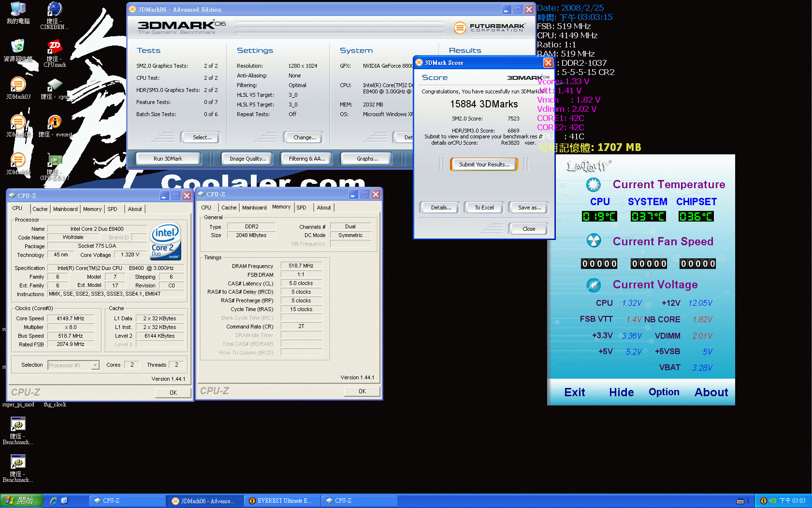Switch to Mainboard tab in left CPU-Z
Viewport: 812px width, 508px height.
coord(65,209)
